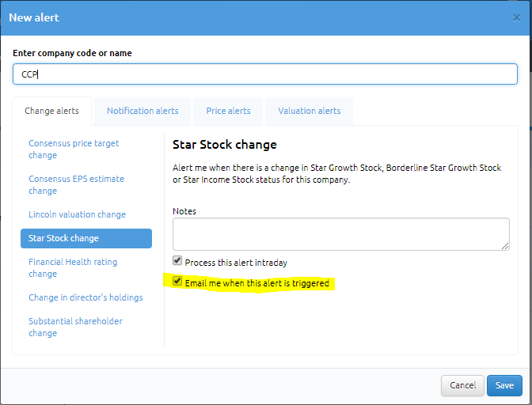532x405 pixels.
Task: Open the Price alerts tab
Action: tap(228, 111)
